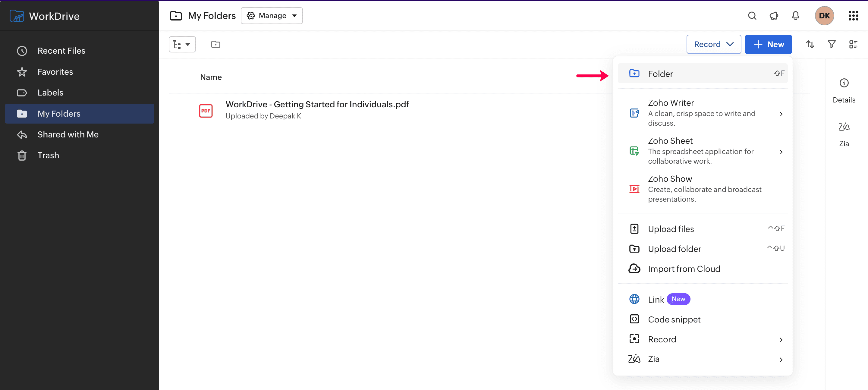The height and width of the screenshot is (390, 868).
Task: Click the sort files icon
Action: [810, 44]
